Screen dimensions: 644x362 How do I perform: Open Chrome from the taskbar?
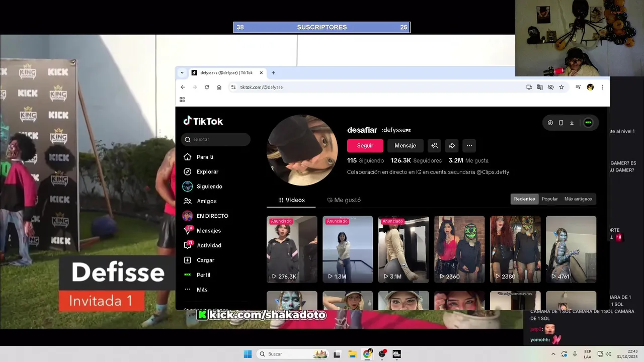367,354
